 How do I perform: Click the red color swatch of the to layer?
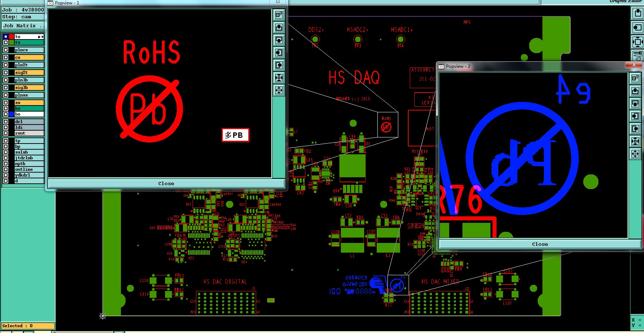coord(11,37)
